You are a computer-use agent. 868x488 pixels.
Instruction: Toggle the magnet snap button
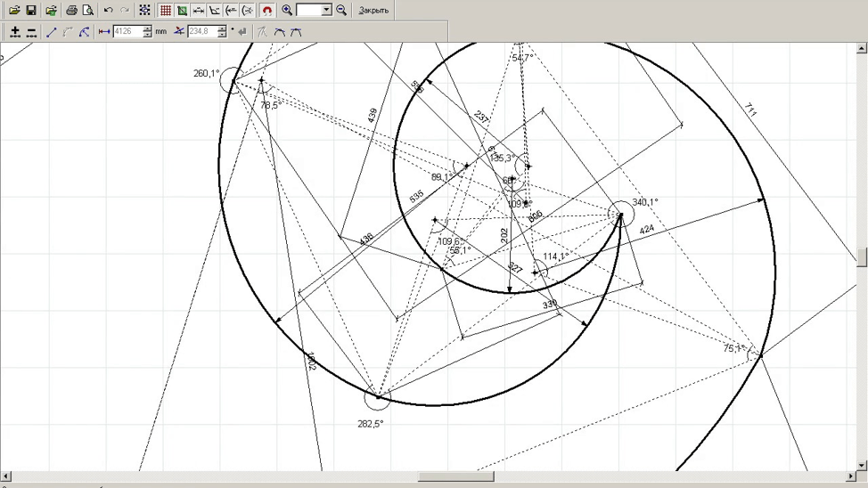(x=266, y=11)
